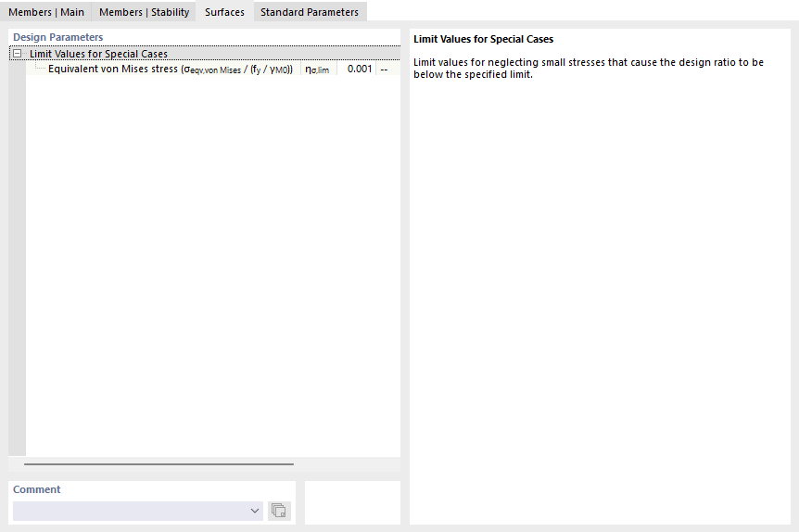Switch to the Members | Main tab
This screenshot has width=799, height=532.
coord(45,12)
